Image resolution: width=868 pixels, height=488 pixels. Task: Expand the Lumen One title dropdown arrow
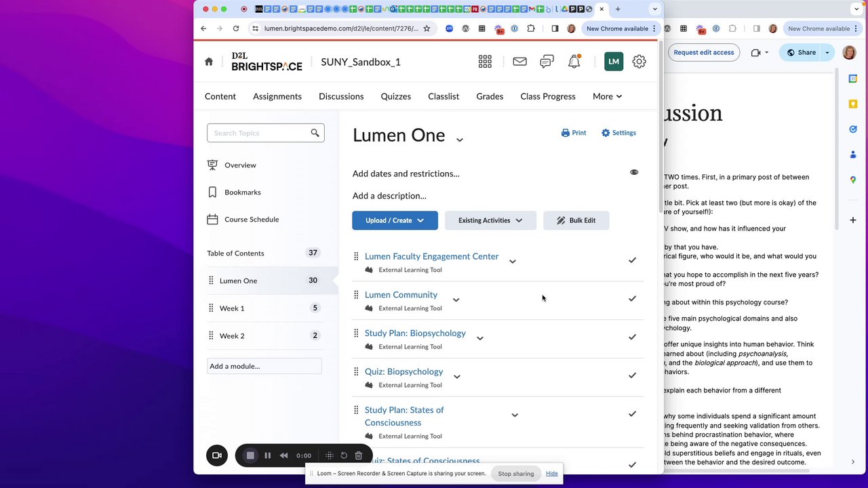tap(459, 140)
